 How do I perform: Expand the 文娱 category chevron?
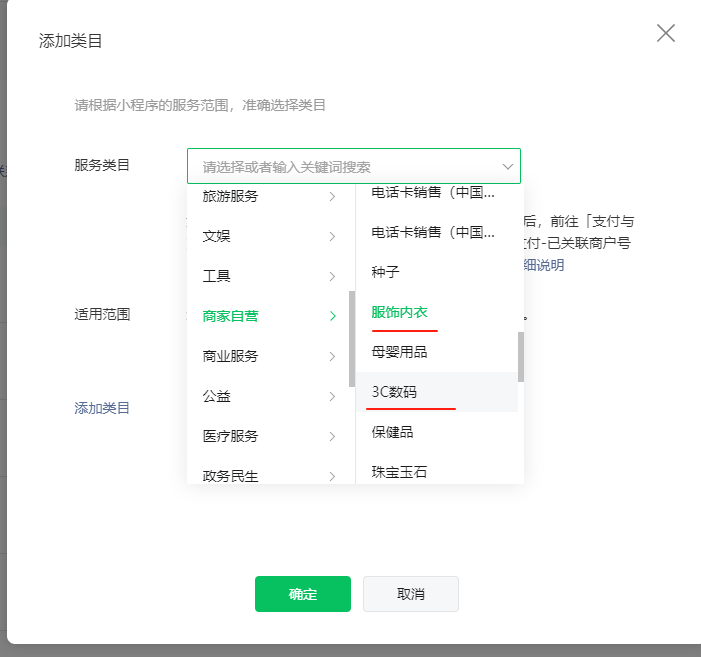click(x=332, y=237)
